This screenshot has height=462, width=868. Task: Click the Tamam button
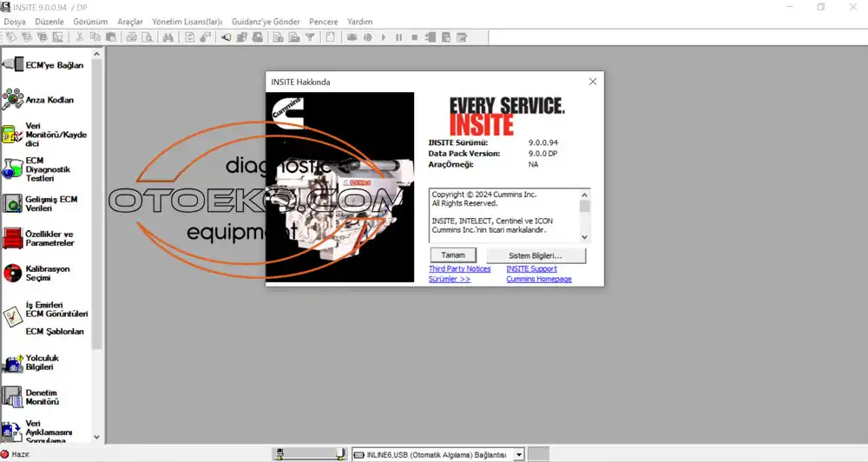(x=453, y=255)
